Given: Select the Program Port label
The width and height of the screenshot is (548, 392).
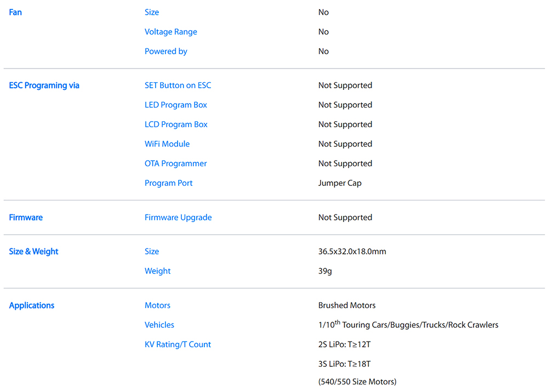Looking at the screenshot, I should (168, 183).
